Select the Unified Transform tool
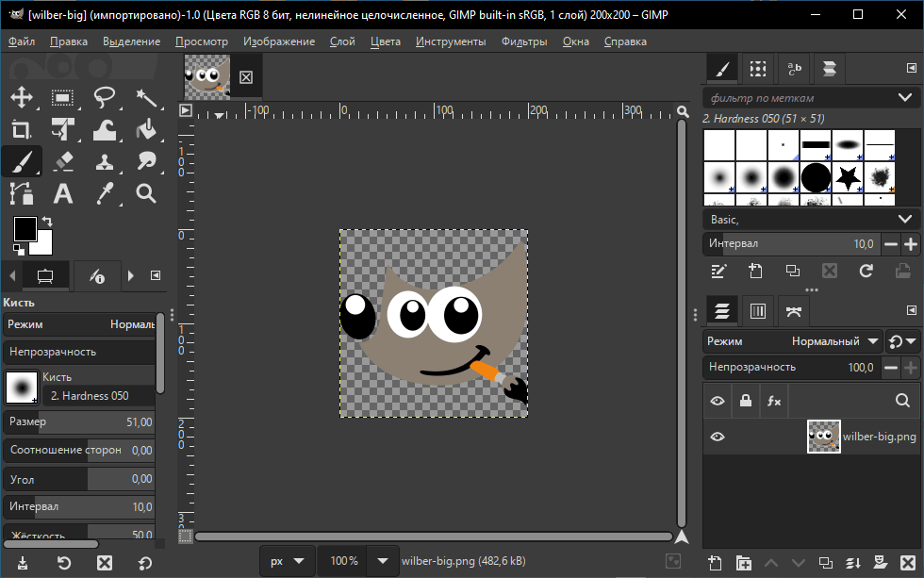This screenshot has height=578, width=924. point(62,129)
